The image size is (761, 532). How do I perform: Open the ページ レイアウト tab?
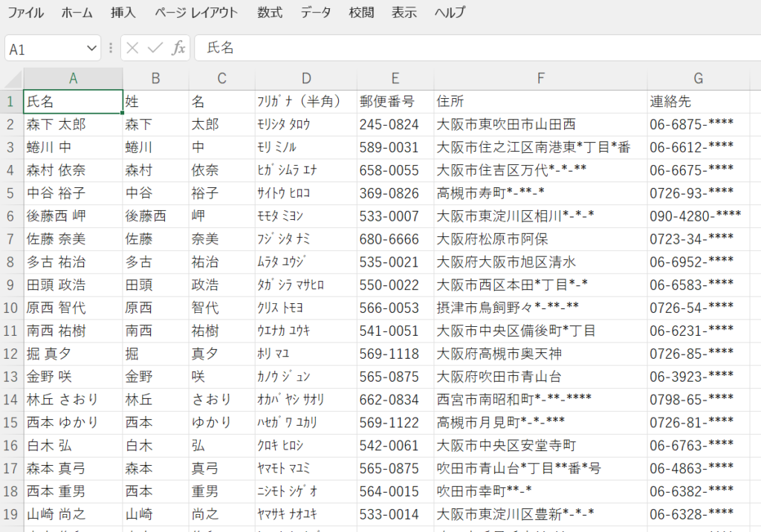coord(197,13)
